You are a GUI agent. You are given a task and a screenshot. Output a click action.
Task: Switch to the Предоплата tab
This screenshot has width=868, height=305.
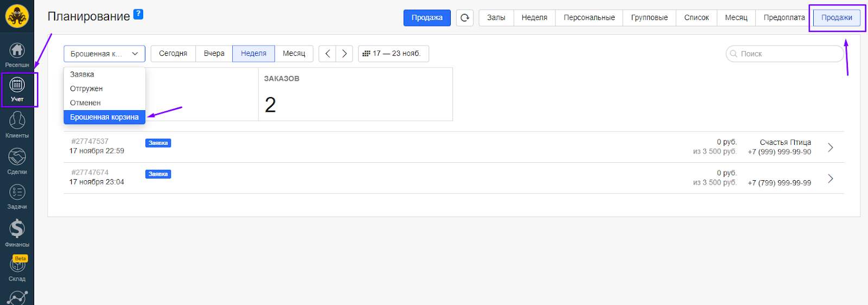pos(784,18)
